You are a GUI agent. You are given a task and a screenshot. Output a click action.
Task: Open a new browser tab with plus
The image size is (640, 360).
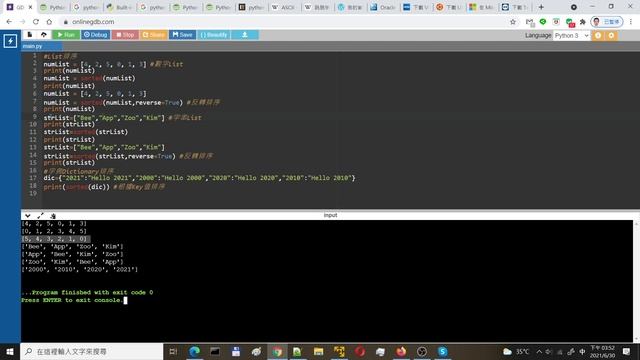541,7
